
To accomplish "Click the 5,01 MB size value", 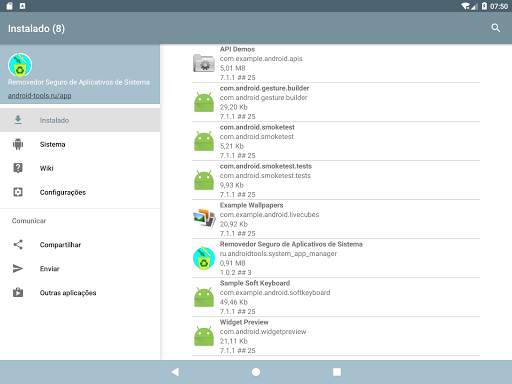I will (233, 68).
